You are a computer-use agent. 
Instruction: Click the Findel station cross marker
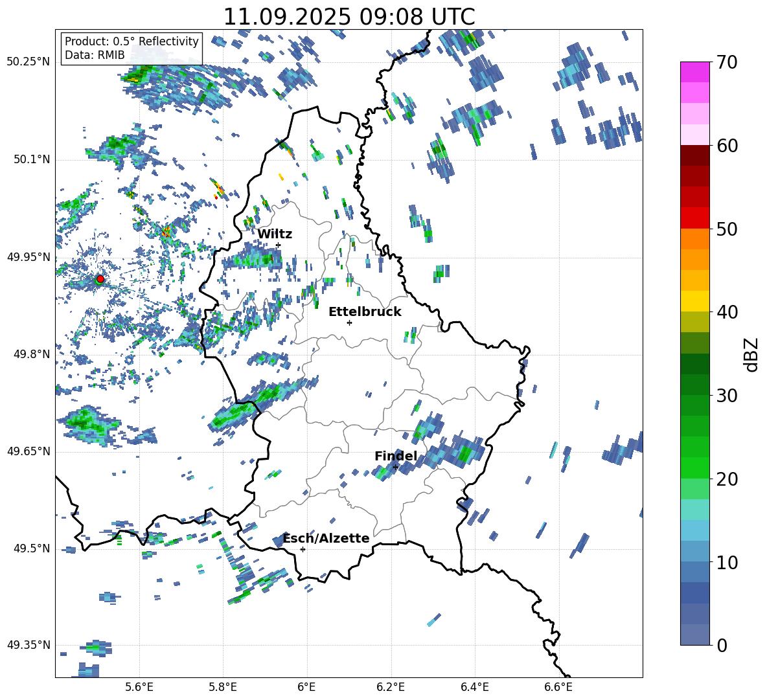(395, 467)
